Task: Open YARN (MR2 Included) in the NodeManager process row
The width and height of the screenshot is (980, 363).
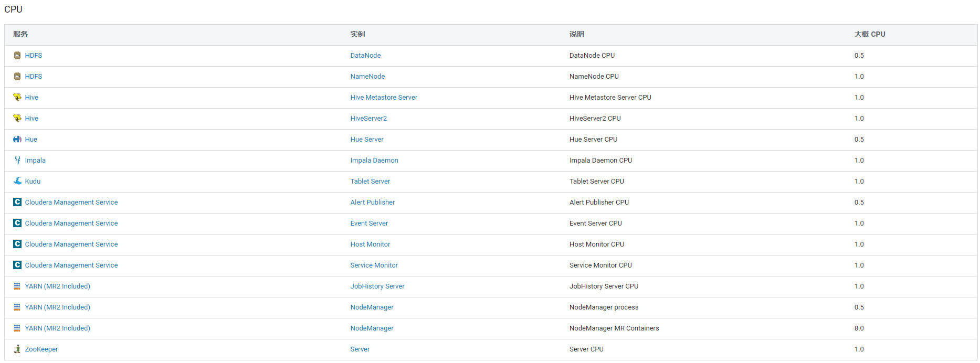Action: 58,307
